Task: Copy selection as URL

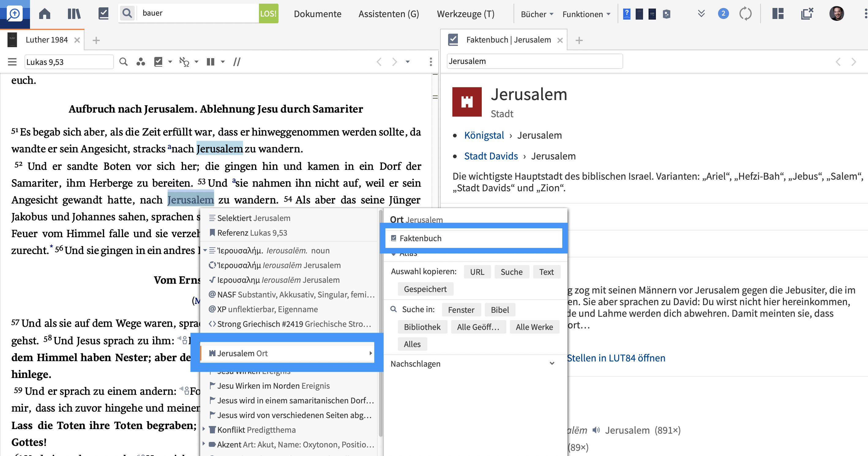Action: pyautogui.click(x=477, y=272)
